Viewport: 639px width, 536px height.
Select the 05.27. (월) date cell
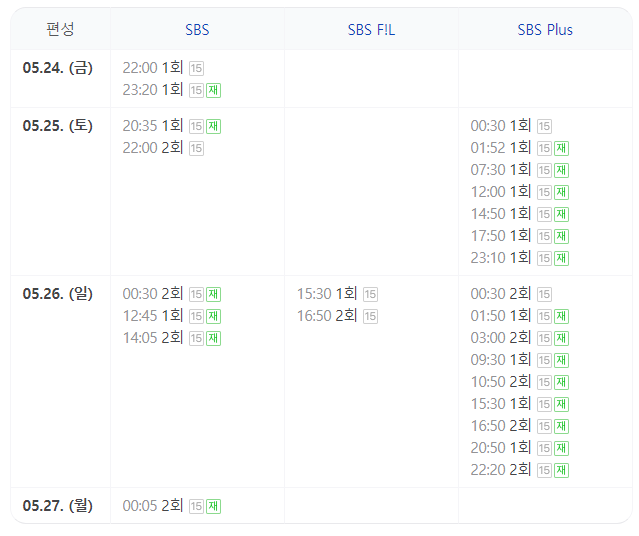[58, 505]
